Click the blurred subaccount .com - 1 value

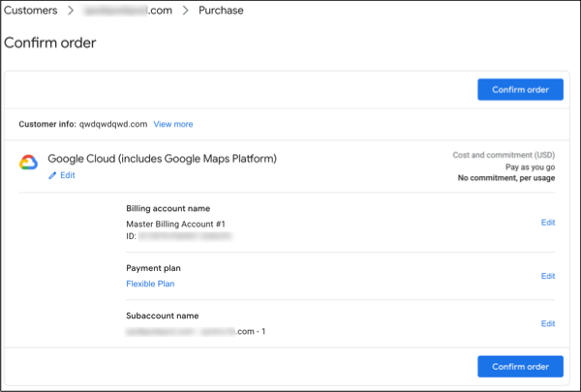(x=196, y=331)
